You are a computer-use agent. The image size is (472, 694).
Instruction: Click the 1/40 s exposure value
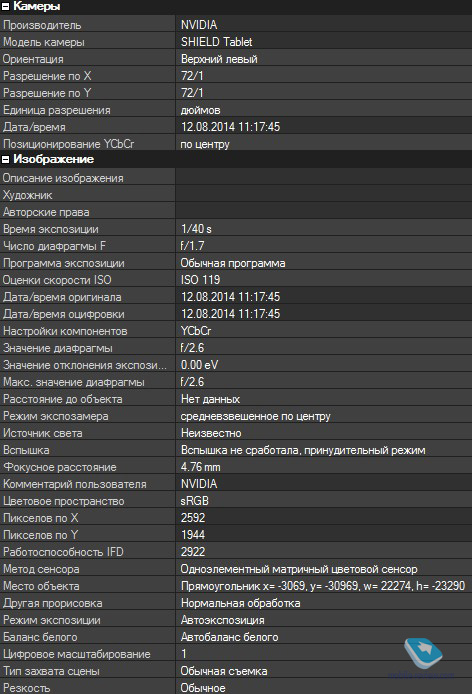[x=196, y=229]
